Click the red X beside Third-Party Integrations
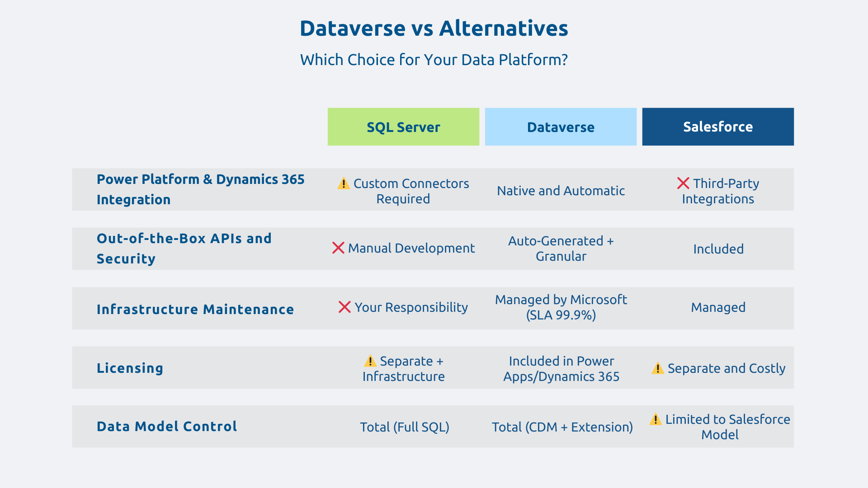The image size is (868, 488). (x=683, y=183)
